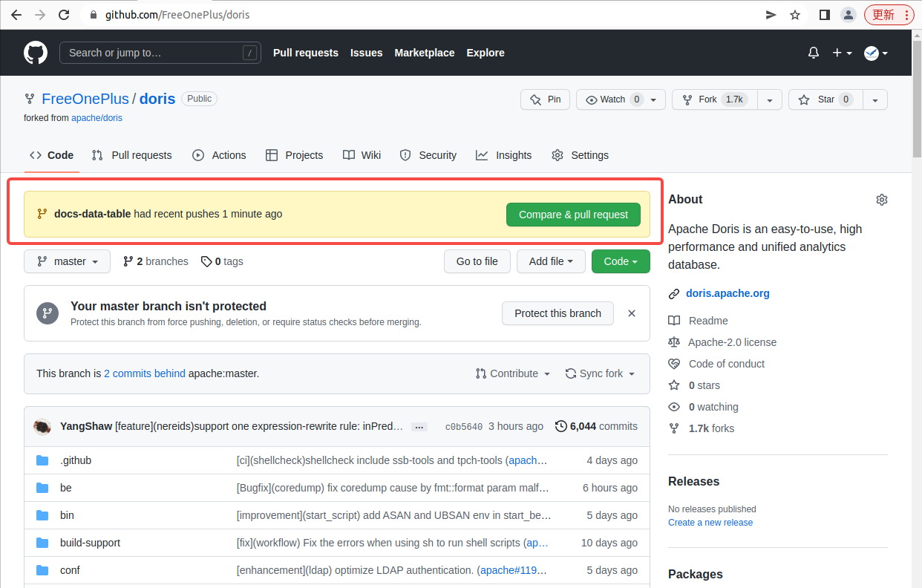922x588 pixels.
Task: Switch to the Projects tab
Action: [x=294, y=155]
